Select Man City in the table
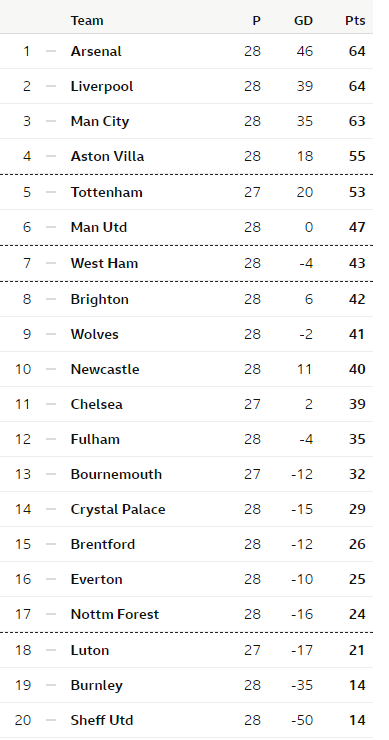 point(100,121)
